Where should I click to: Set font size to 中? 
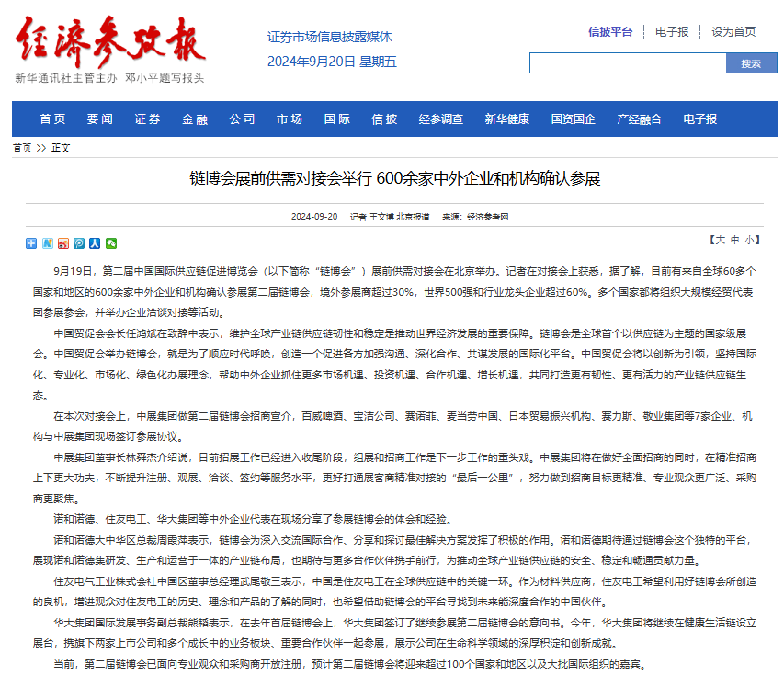click(x=734, y=240)
